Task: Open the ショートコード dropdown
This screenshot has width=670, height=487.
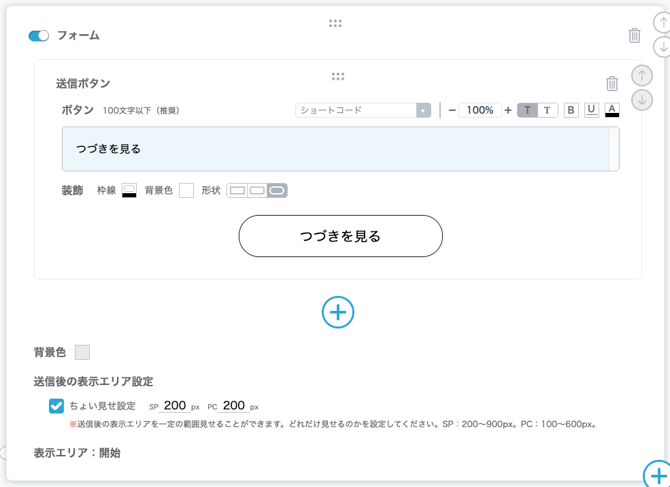Action: pyautogui.click(x=363, y=110)
